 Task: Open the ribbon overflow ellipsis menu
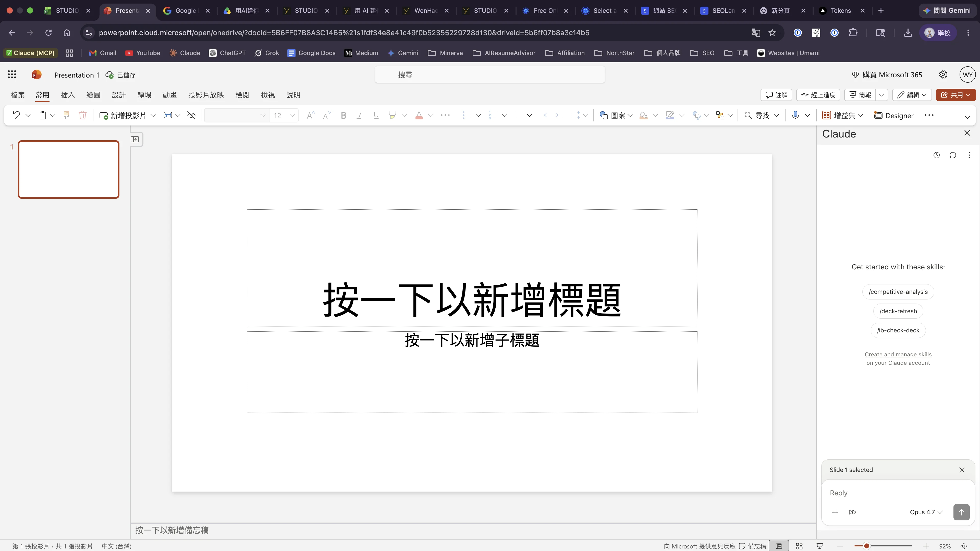click(929, 115)
